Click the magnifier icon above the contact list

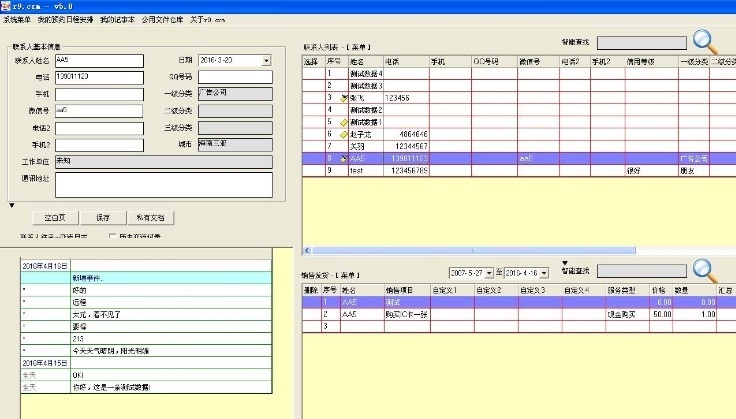[706, 41]
